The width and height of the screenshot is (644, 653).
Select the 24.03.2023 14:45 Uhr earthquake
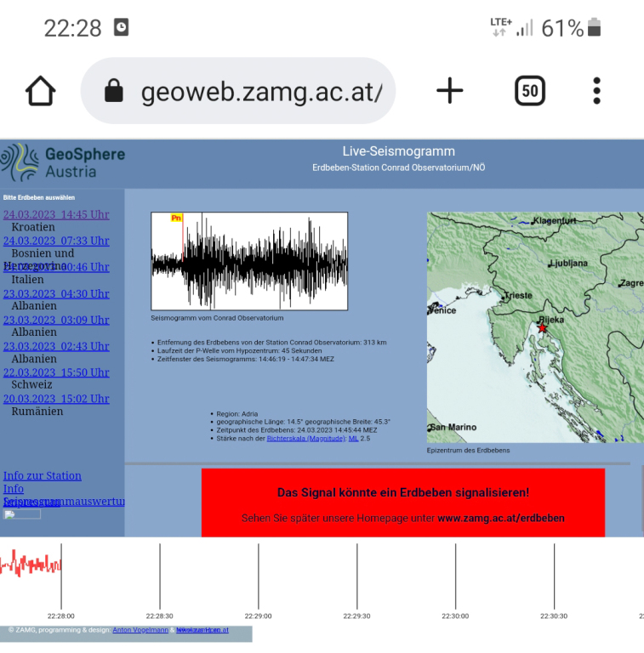[56, 214]
